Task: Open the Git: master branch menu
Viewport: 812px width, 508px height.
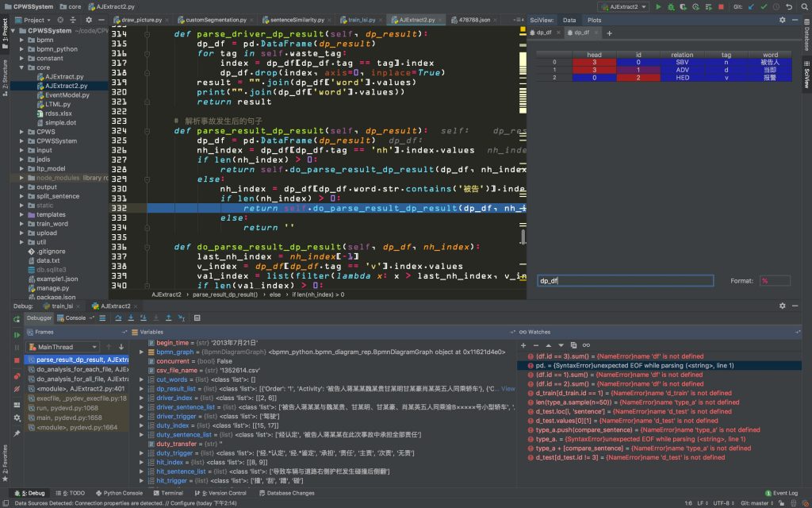Action: pyautogui.click(x=757, y=503)
